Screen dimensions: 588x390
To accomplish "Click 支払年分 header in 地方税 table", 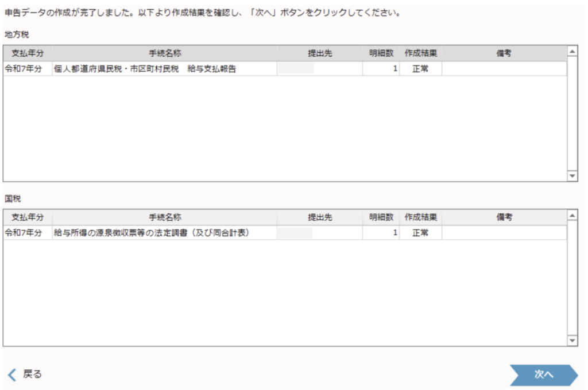I will [28, 53].
